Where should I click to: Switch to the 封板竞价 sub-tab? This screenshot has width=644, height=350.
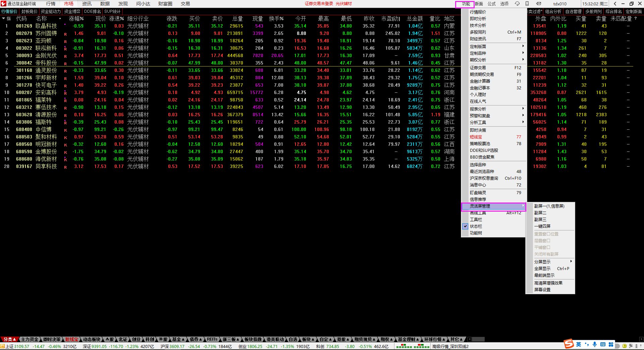click(30, 11)
